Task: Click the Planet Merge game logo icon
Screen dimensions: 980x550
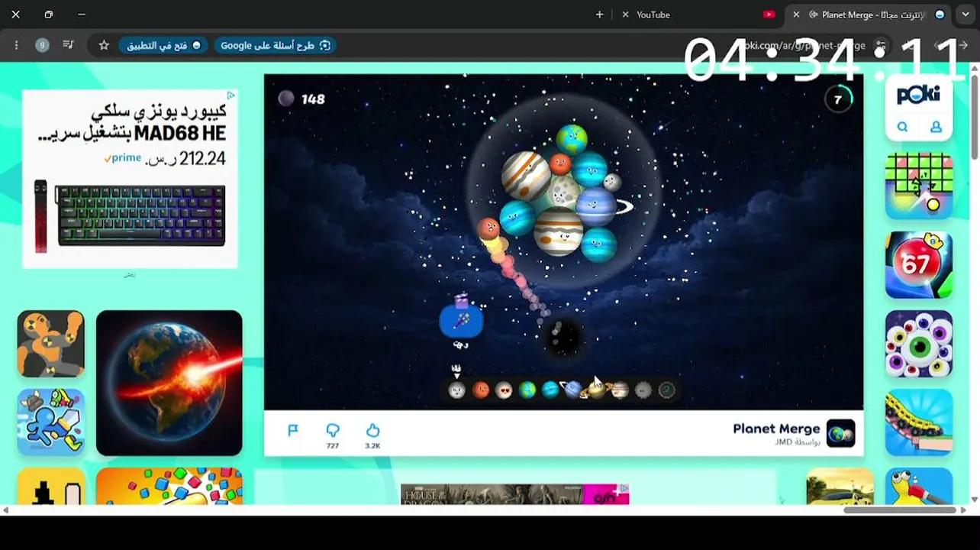Action: [x=840, y=433]
